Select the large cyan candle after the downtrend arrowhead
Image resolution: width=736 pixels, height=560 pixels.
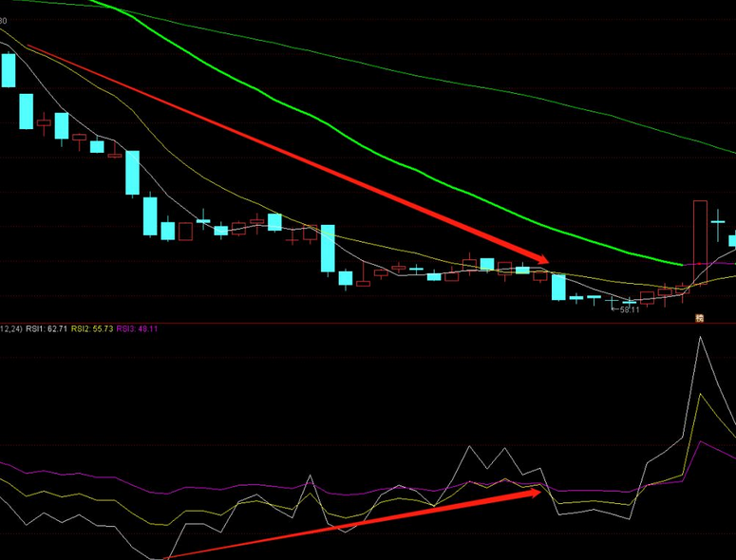coord(558,287)
